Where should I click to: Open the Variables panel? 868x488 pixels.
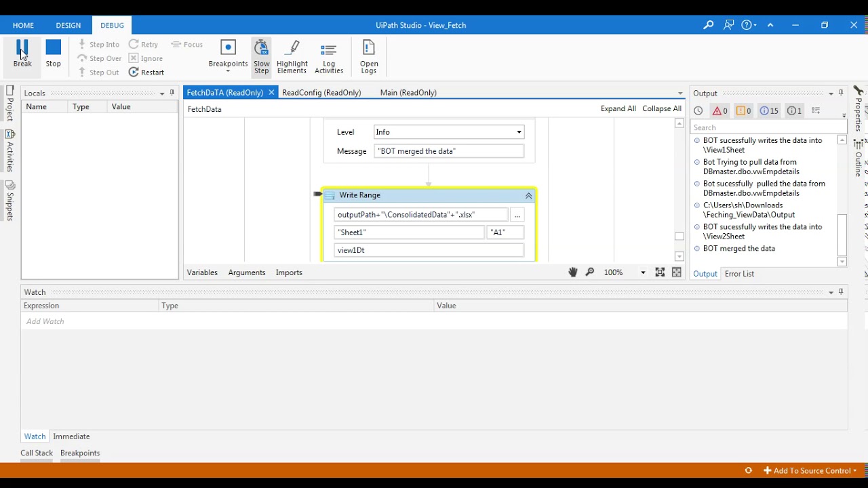click(x=202, y=272)
